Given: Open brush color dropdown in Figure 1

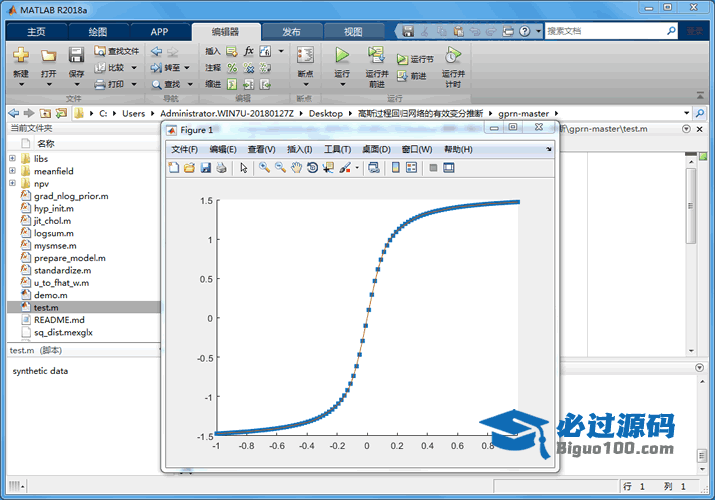Looking at the screenshot, I should click(x=357, y=168).
